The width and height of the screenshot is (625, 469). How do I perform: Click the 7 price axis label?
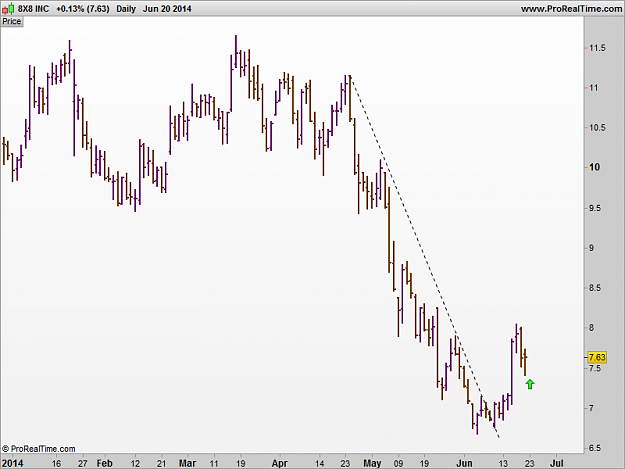point(592,408)
